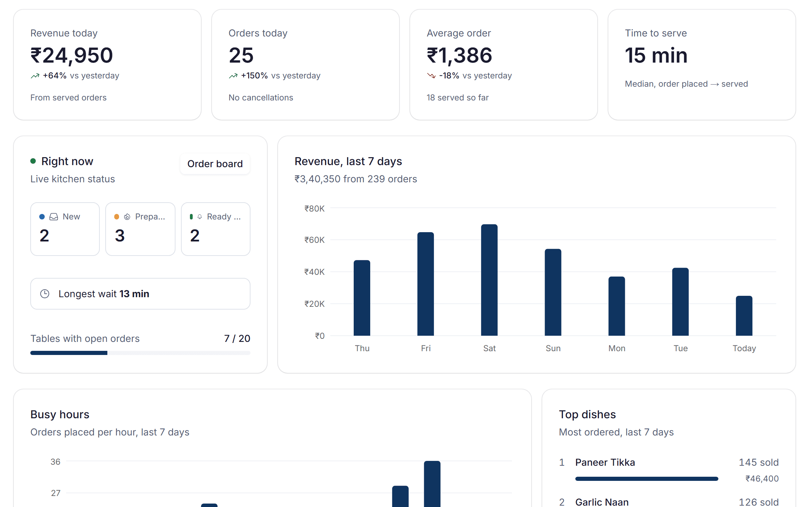
Task: Select the Ready orders count card
Action: (x=216, y=229)
